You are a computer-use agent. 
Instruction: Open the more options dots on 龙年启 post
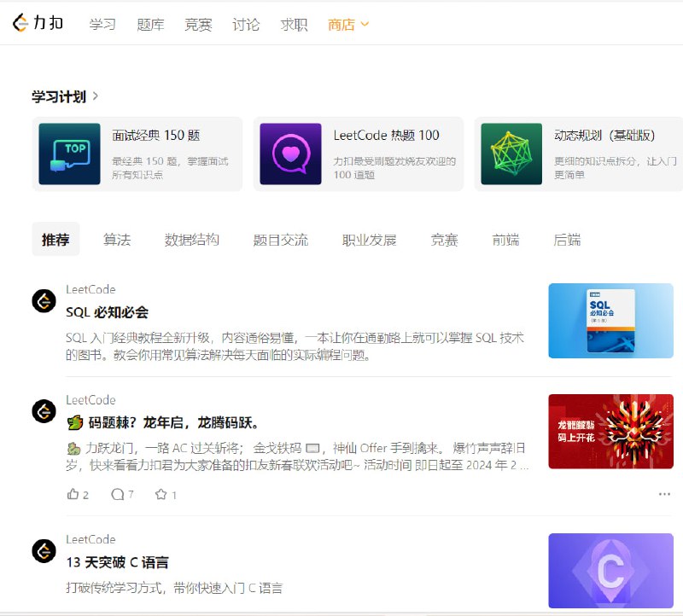coord(664,494)
